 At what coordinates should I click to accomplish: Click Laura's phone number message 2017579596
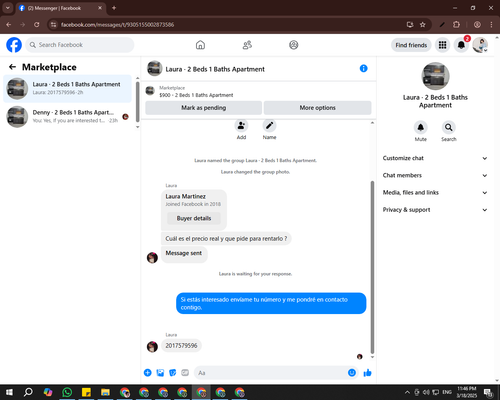181,346
